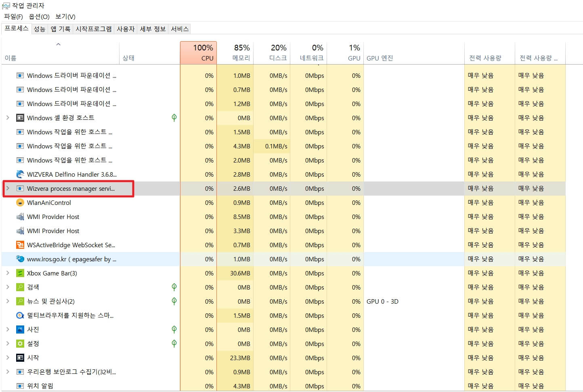The width and height of the screenshot is (583, 392).
Task: Select the WlanAniControl row text
Action: (49, 202)
